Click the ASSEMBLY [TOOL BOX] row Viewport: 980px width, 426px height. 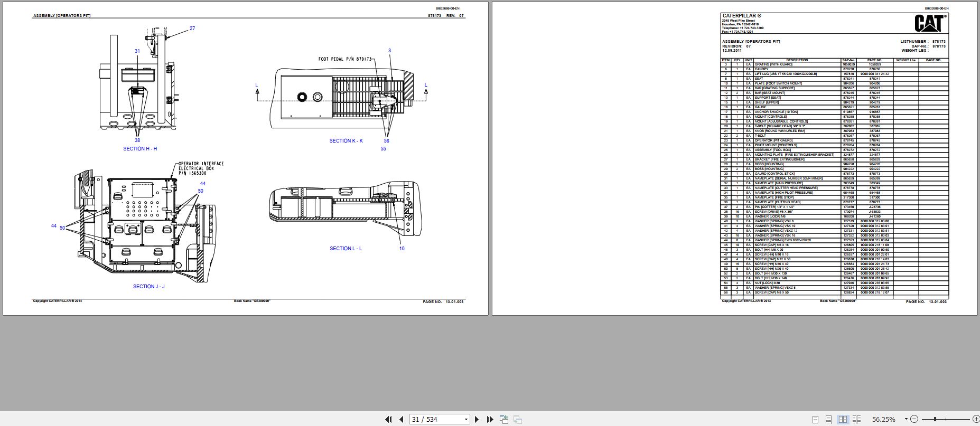[835, 150]
